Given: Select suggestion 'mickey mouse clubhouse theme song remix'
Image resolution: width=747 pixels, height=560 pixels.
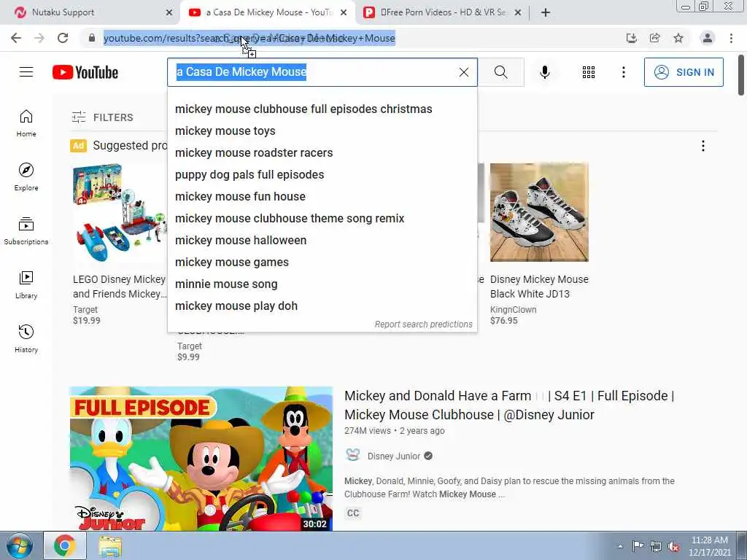Looking at the screenshot, I should click(322, 219).
